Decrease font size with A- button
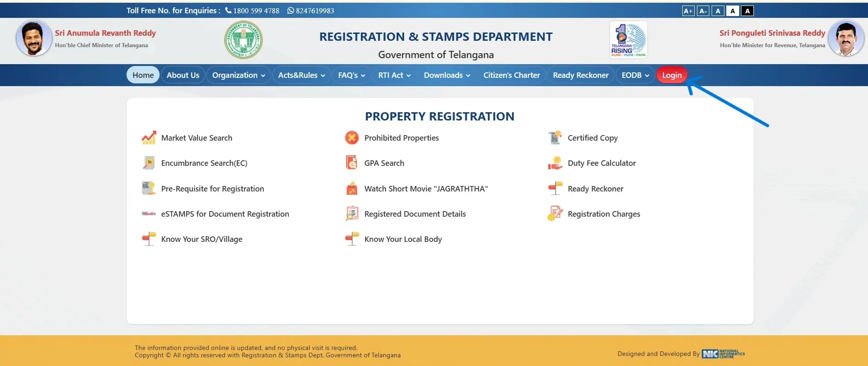The width and height of the screenshot is (868, 366). (703, 11)
